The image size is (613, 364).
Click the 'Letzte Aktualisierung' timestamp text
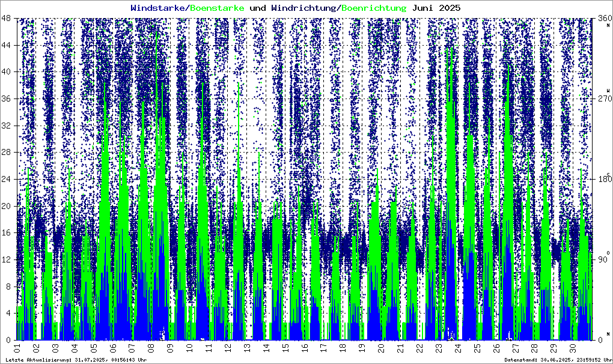76,359
